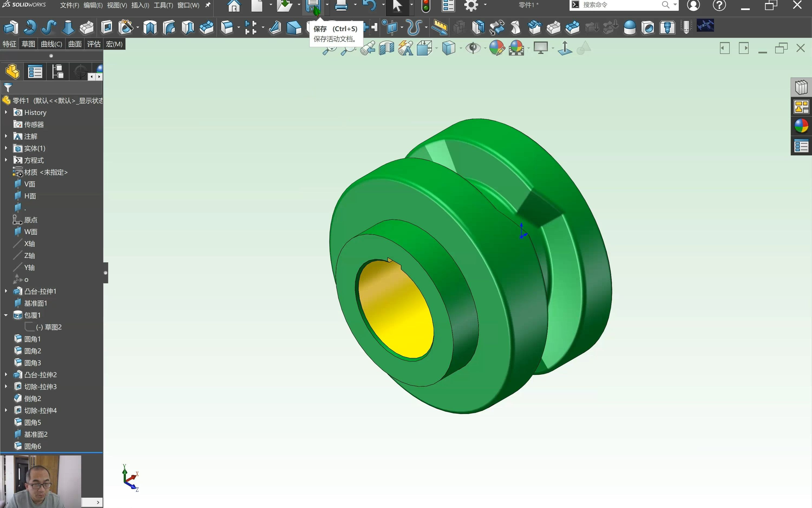Select the Lofted Boss/Base tool
Viewport: 812px width, 508px height.
point(68,27)
